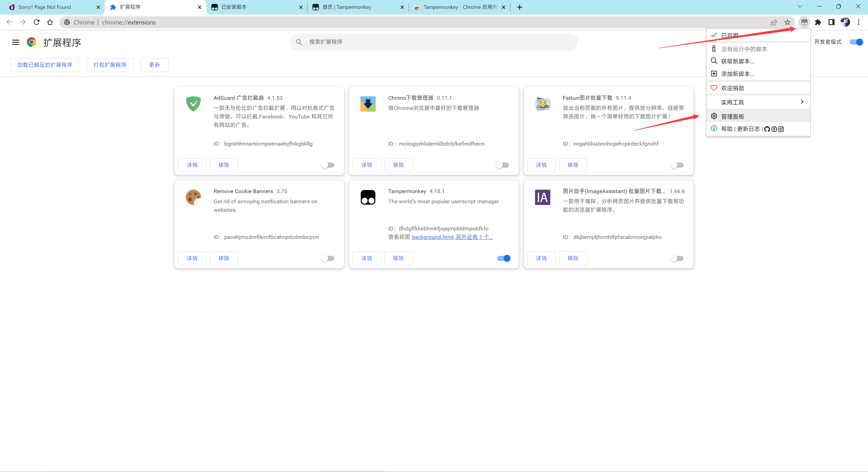The height and width of the screenshot is (472, 868).
Task: Disable the Tampermonkey extension toggle
Action: coord(504,258)
